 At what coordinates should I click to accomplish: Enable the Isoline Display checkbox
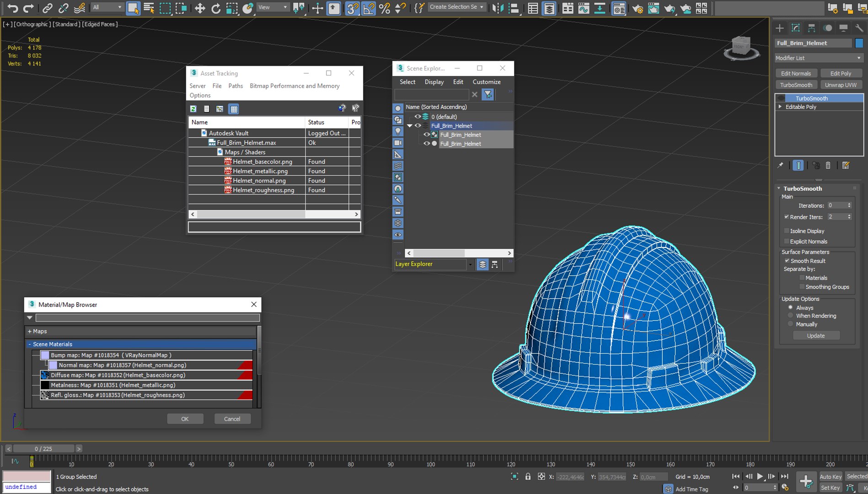(x=787, y=231)
